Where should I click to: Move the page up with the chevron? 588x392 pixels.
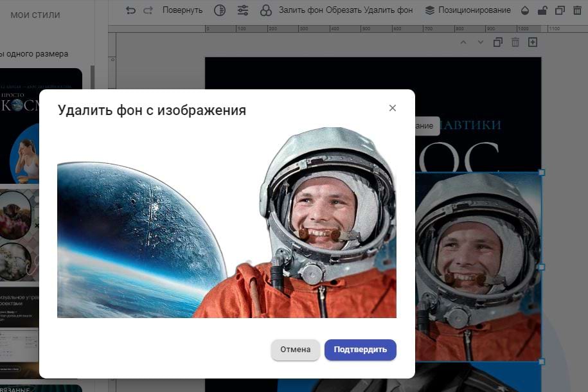(463, 42)
